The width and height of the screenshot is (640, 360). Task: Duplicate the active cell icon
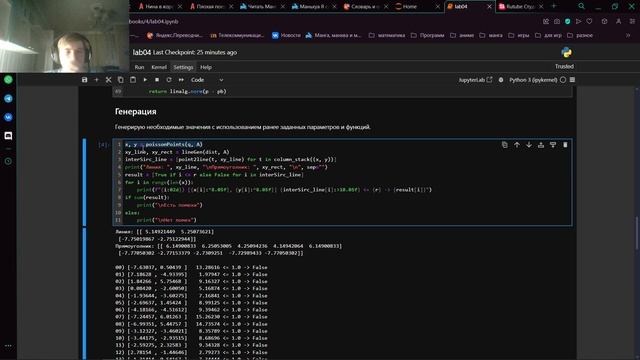coord(504,145)
